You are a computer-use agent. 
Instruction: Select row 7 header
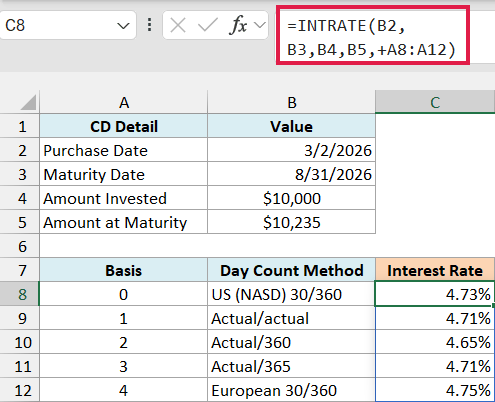click(20, 270)
